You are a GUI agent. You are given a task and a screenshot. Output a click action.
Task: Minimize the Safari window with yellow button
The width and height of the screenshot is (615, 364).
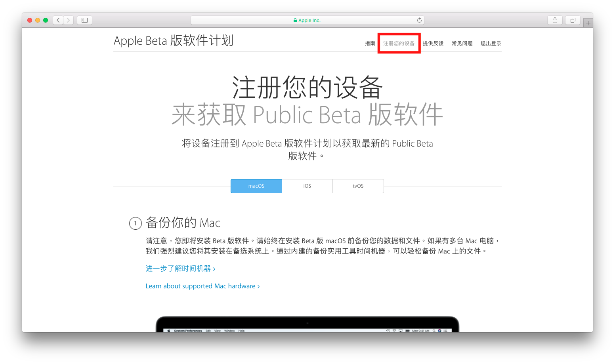[x=38, y=20]
